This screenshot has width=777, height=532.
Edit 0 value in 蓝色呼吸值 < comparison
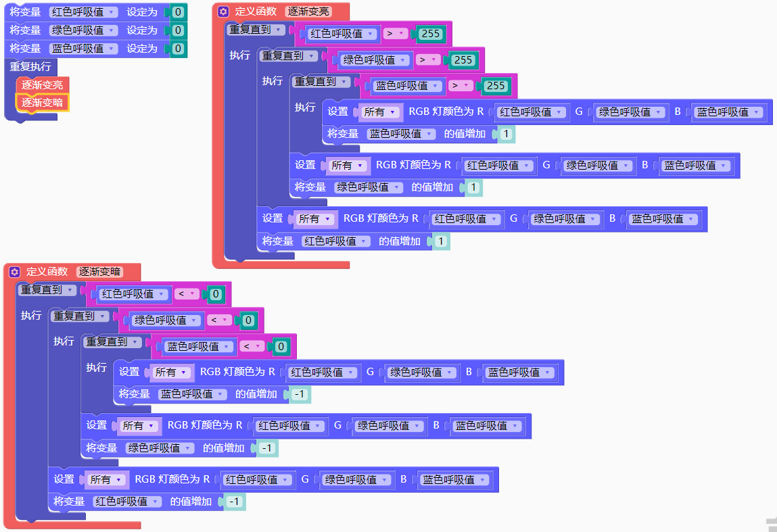[x=281, y=346]
